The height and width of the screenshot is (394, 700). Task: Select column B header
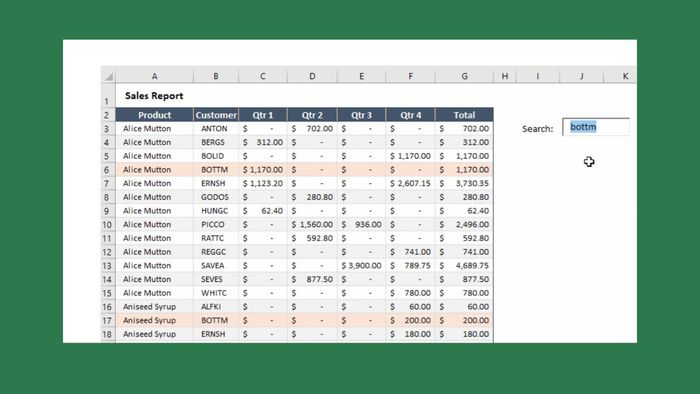pos(216,76)
